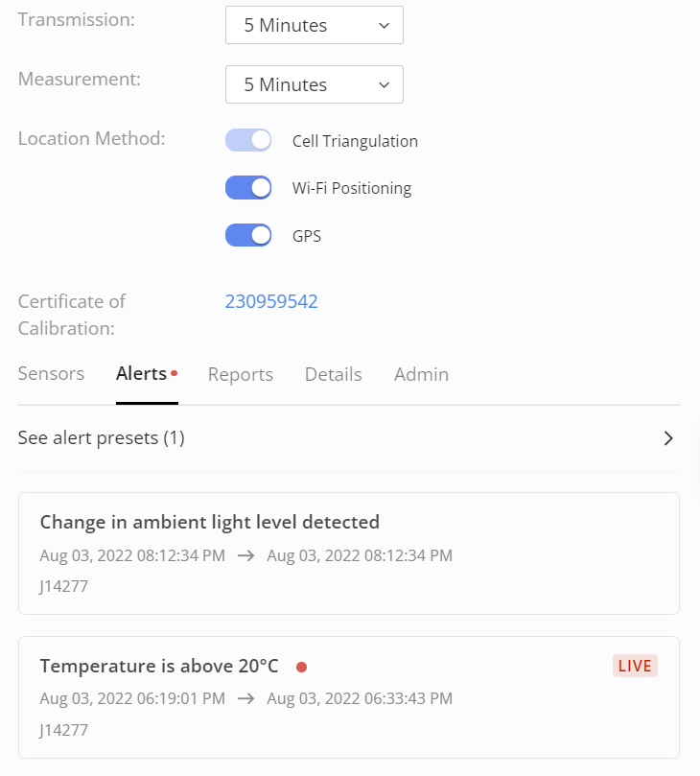Click the chevron arrow beside alert presets

click(668, 438)
